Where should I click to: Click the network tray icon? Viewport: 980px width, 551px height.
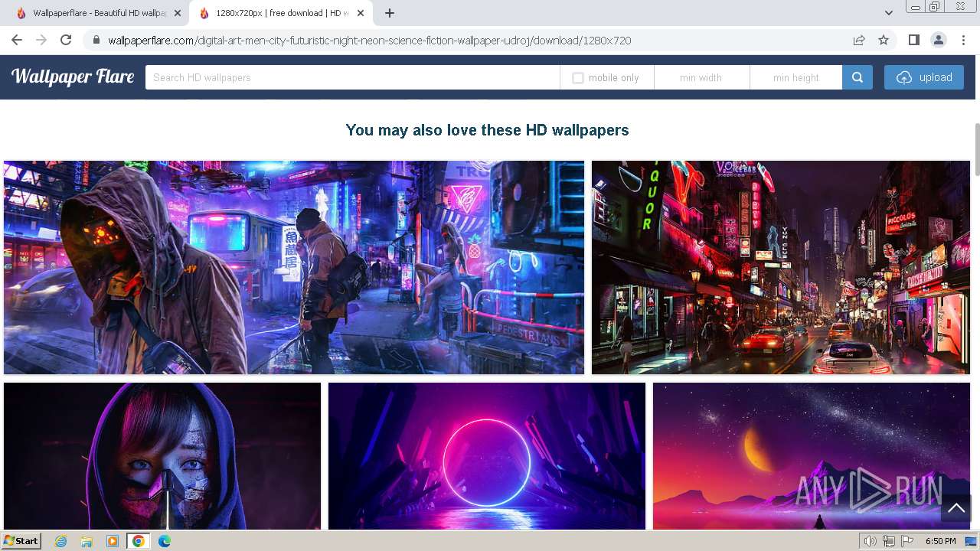point(889,541)
